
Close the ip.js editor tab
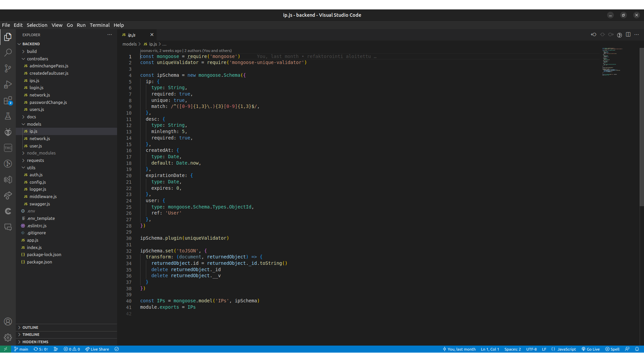tap(152, 35)
